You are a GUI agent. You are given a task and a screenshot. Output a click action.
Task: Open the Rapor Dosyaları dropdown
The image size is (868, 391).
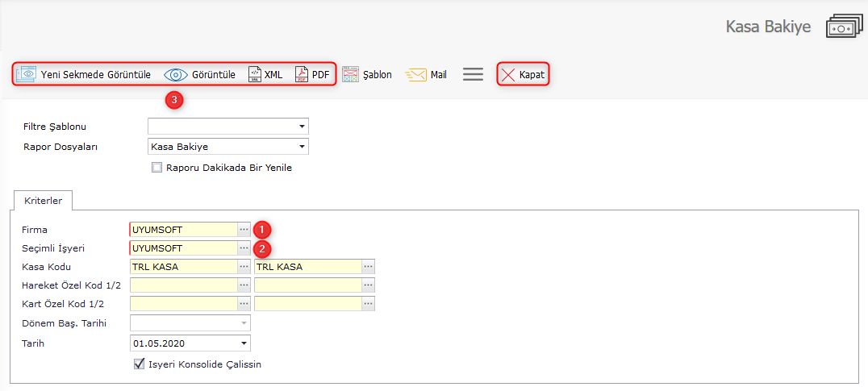302,147
